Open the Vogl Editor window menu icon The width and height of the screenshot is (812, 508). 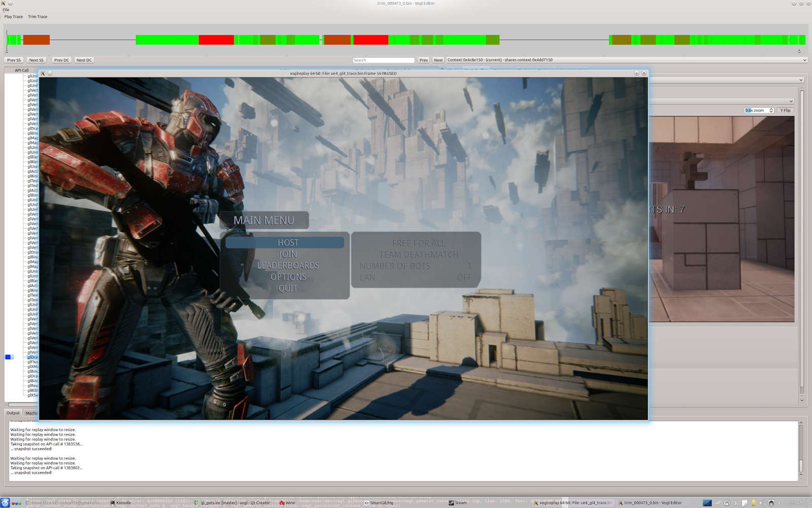point(3,3)
